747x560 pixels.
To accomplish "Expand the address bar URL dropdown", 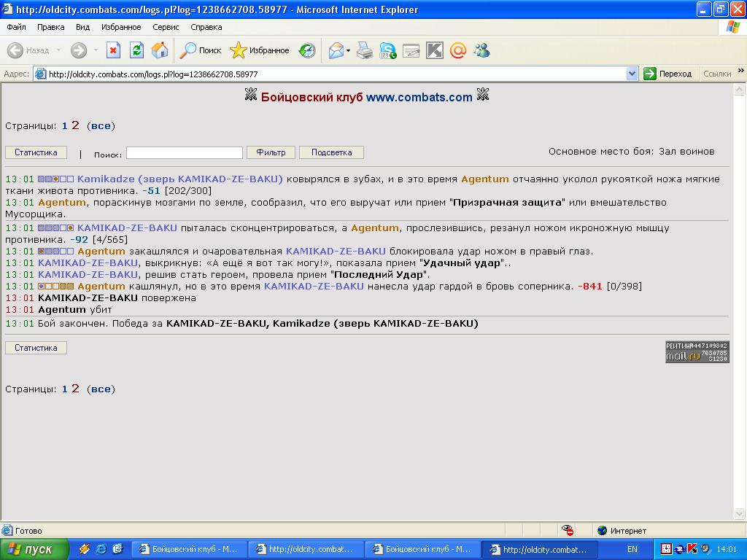I will click(x=632, y=74).
